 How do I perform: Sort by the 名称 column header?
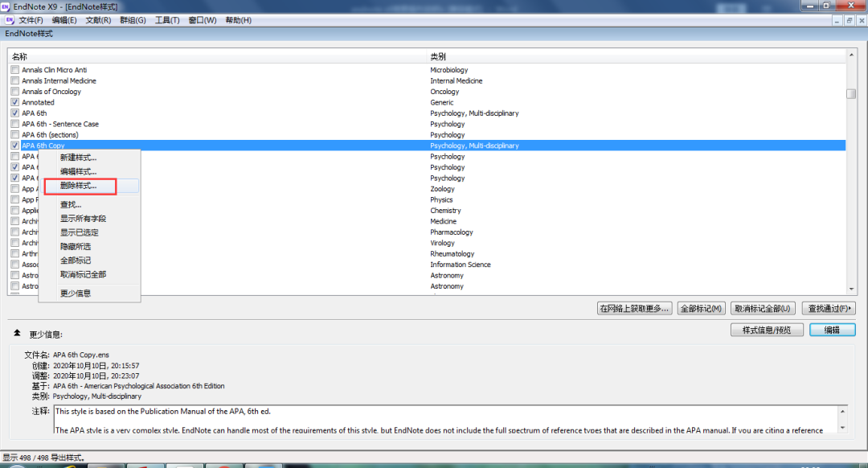click(217, 56)
